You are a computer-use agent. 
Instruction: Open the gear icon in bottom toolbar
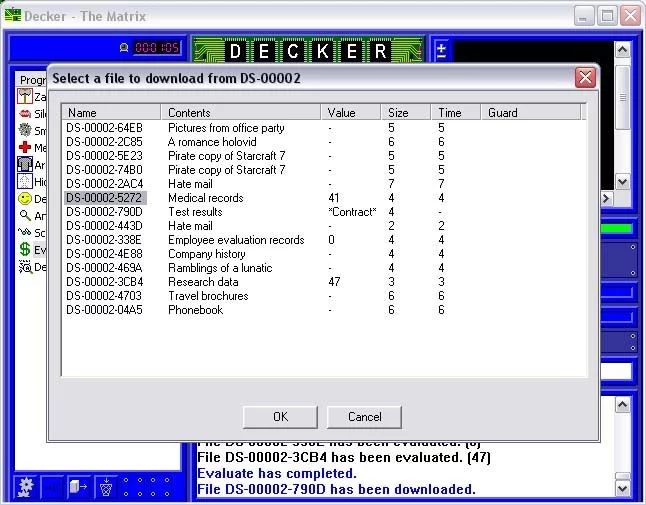coord(27,487)
